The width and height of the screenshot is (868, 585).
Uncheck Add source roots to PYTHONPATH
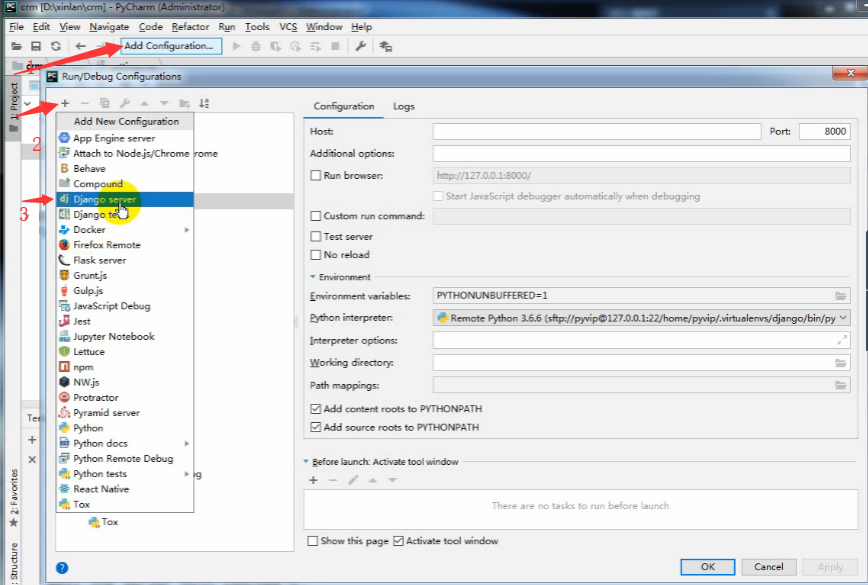pyautogui.click(x=316, y=427)
